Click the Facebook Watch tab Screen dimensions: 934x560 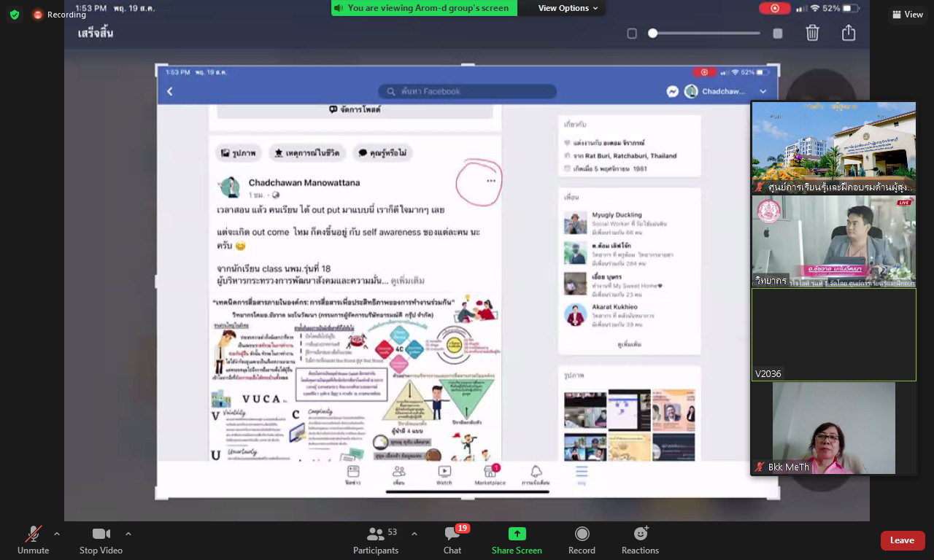(x=444, y=473)
